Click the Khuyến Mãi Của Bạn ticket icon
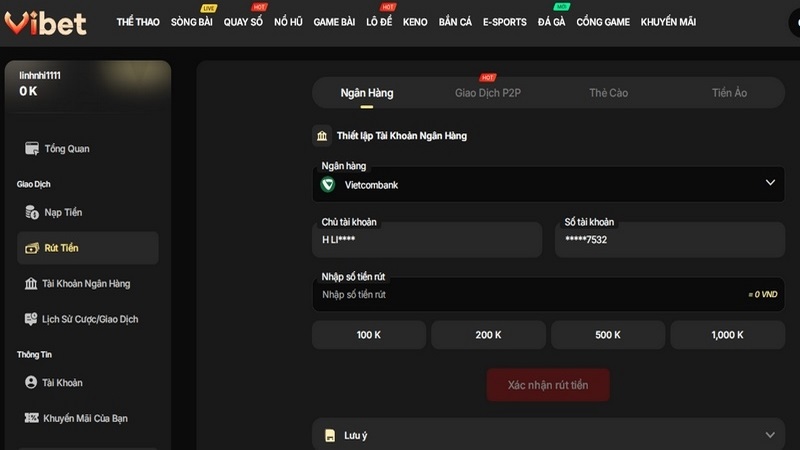This screenshot has height=450, width=800. (32, 418)
